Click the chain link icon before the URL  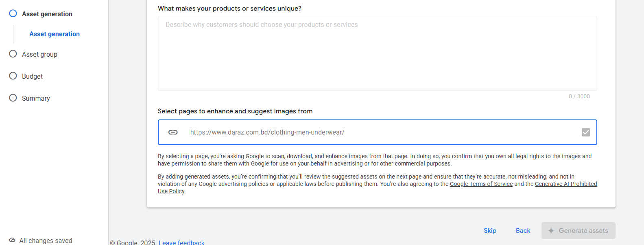(x=173, y=132)
